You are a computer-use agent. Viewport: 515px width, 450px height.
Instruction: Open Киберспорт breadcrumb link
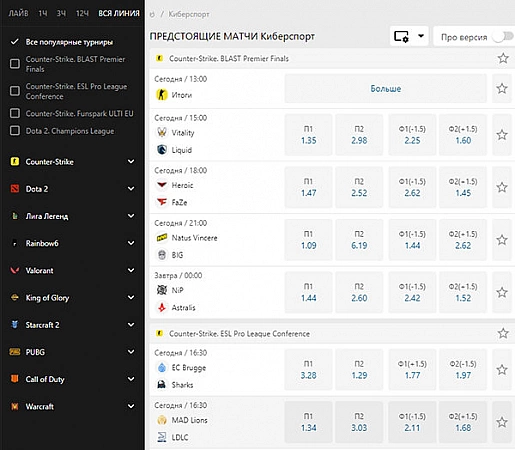(189, 14)
